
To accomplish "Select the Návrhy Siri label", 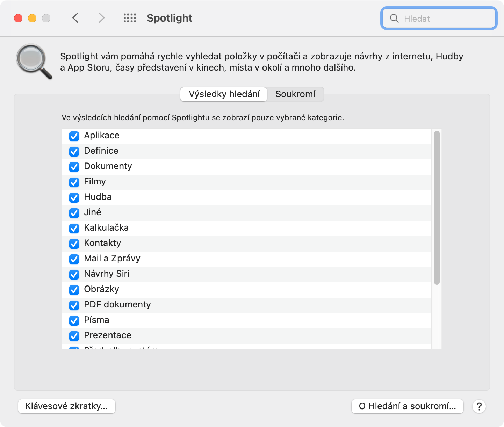I will (107, 274).
